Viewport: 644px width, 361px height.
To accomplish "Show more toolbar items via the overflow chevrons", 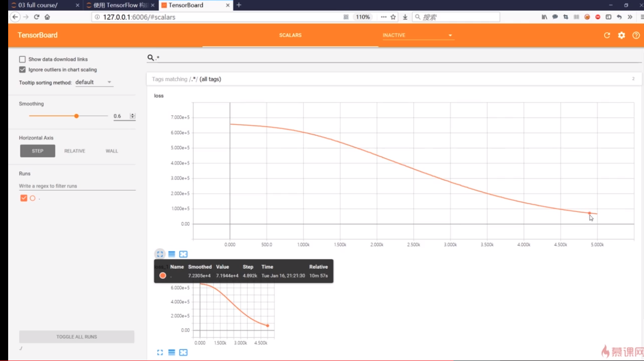I will coord(630,17).
